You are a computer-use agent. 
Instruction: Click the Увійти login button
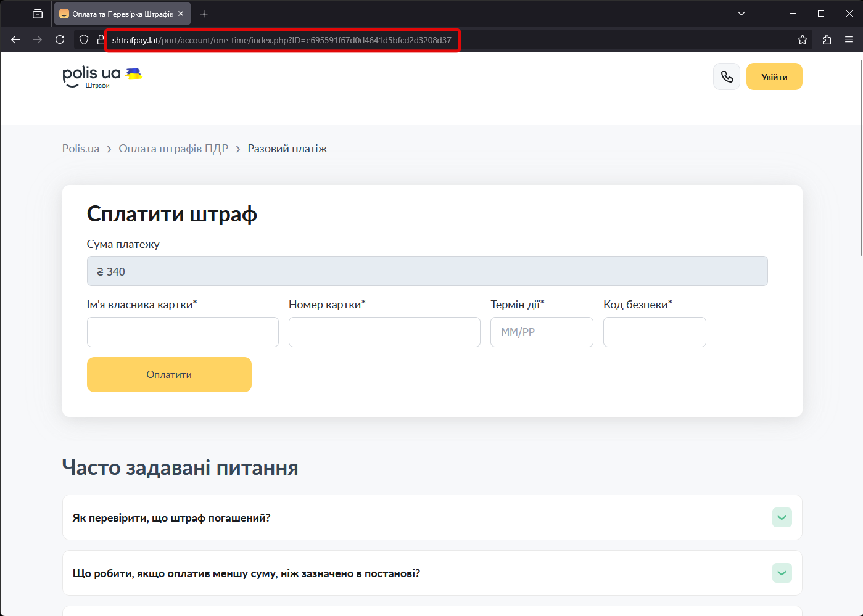774,76
